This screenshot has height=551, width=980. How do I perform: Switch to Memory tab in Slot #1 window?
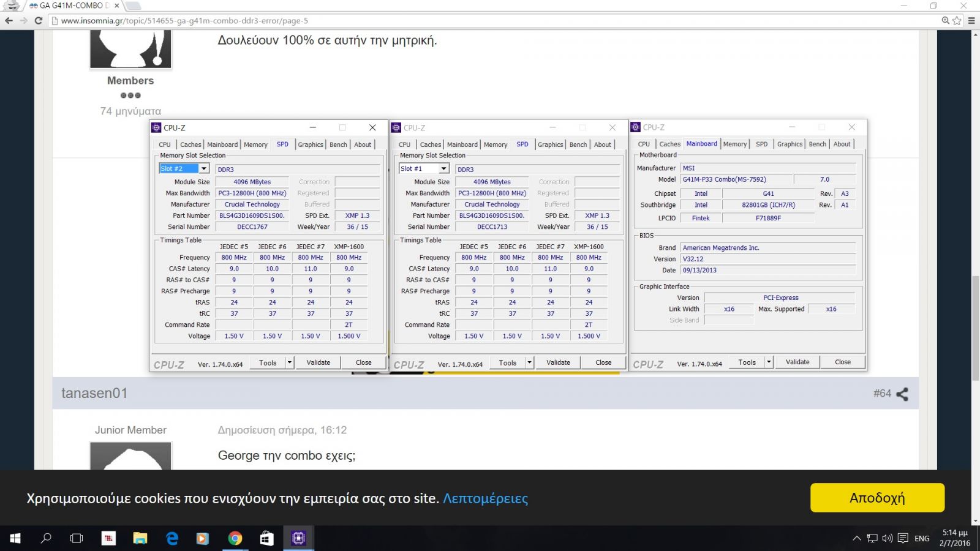(496, 144)
